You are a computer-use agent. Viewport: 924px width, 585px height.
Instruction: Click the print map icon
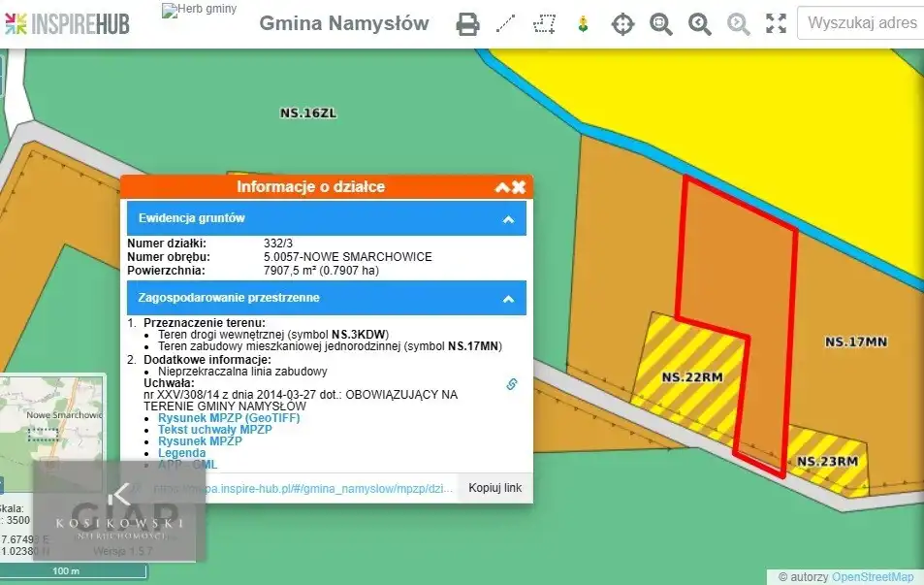point(467,24)
